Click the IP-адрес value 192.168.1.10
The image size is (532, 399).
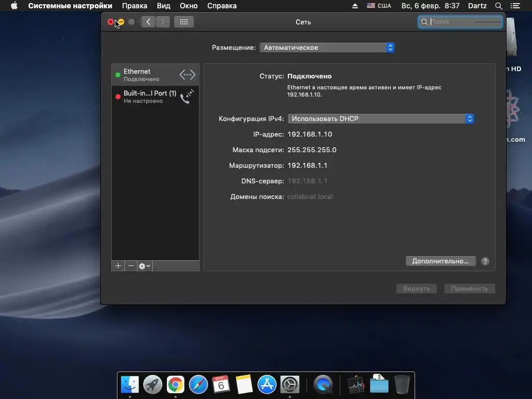click(x=310, y=135)
